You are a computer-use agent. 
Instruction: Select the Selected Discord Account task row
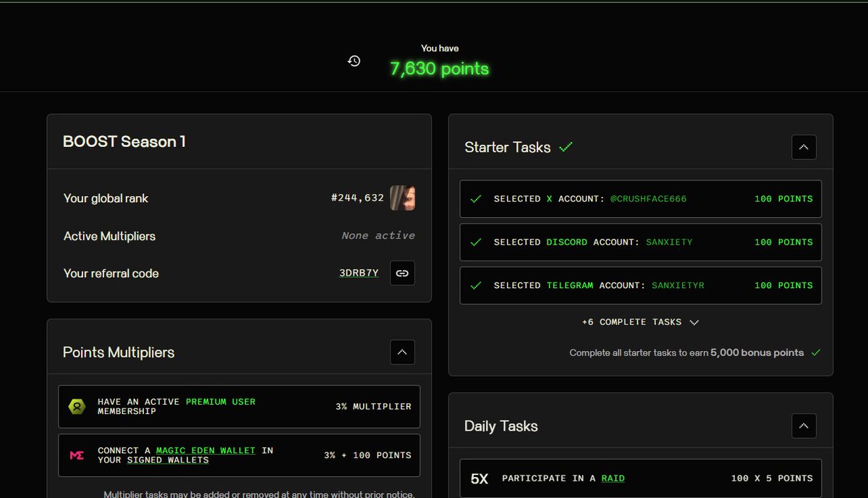(x=641, y=242)
